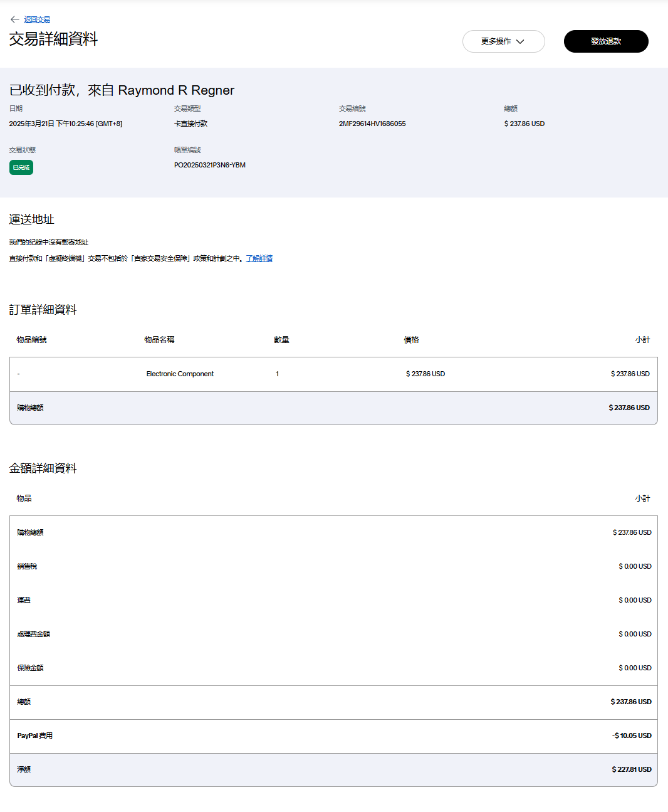Click the transaction date and time text
668x812 pixels.
66,124
